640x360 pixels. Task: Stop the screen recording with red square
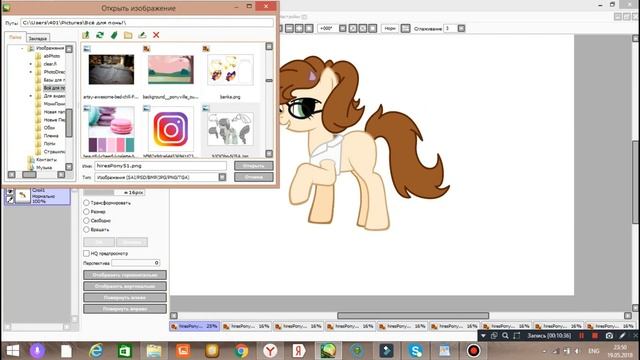point(595,336)
